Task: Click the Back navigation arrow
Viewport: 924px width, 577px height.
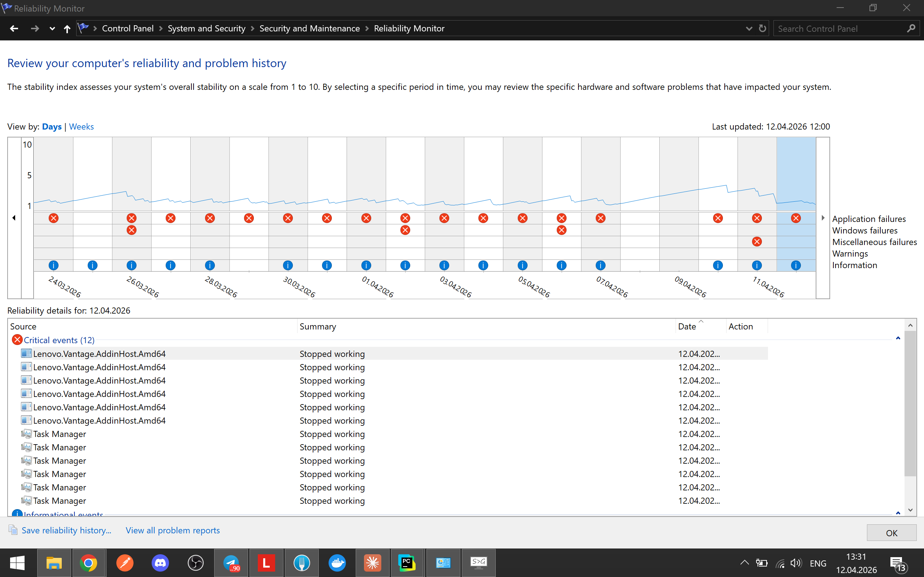Action: point(14,28)
